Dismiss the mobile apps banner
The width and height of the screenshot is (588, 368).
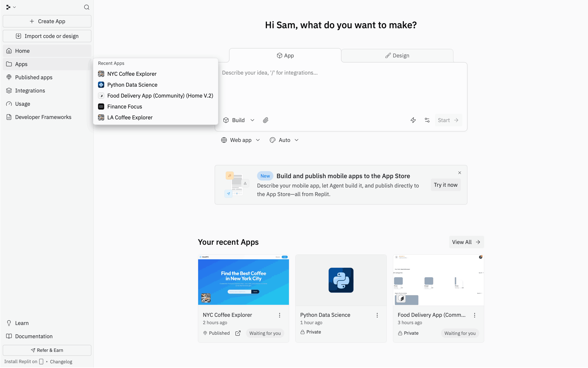tap(460, 173)
